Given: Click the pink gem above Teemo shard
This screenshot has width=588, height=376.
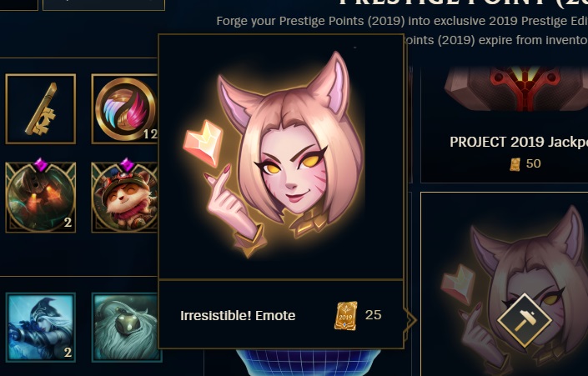Looking at the screenshot, I should [127, 164].
